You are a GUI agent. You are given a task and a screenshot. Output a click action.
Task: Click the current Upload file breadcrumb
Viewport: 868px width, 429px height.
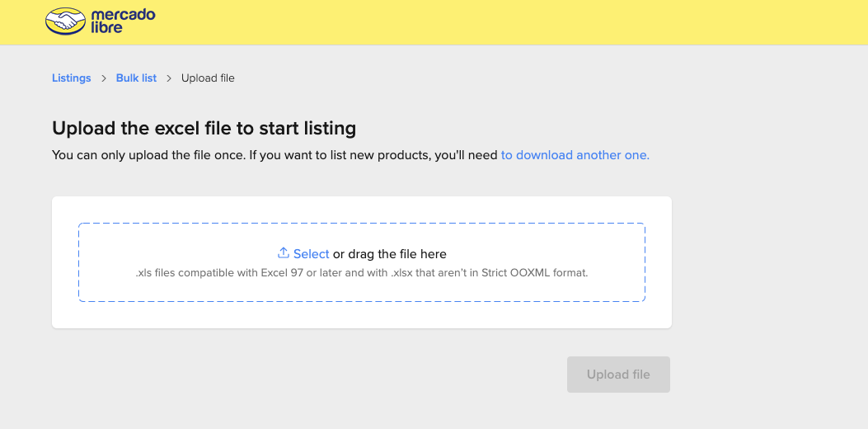208,78
